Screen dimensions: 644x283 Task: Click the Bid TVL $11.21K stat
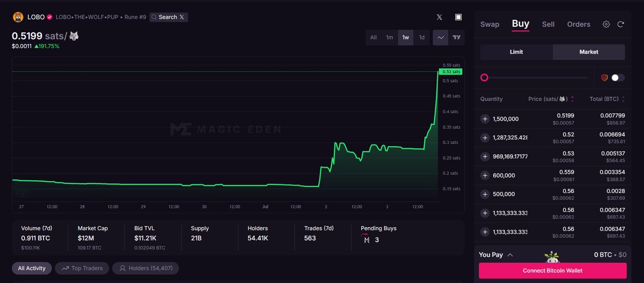click(150, 237)
